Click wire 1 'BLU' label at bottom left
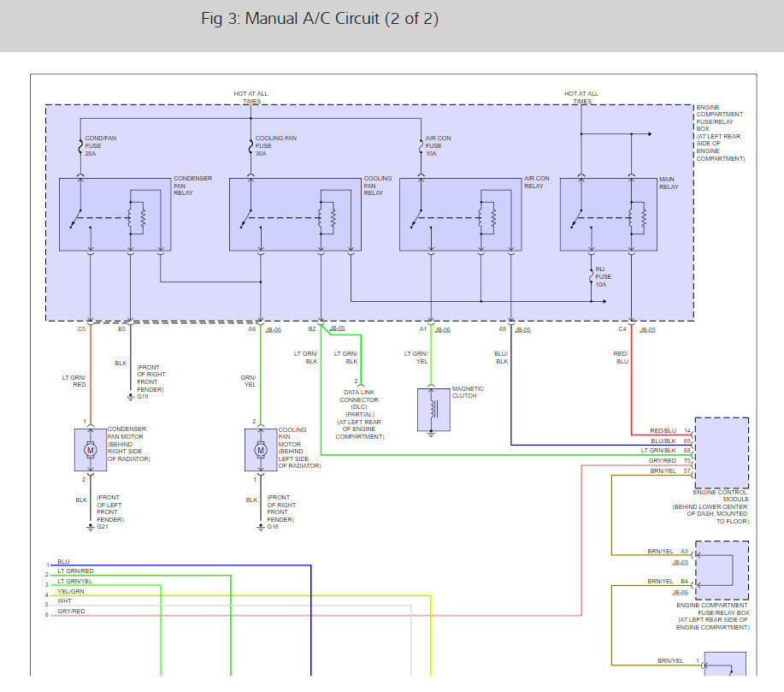 point(63,562)
